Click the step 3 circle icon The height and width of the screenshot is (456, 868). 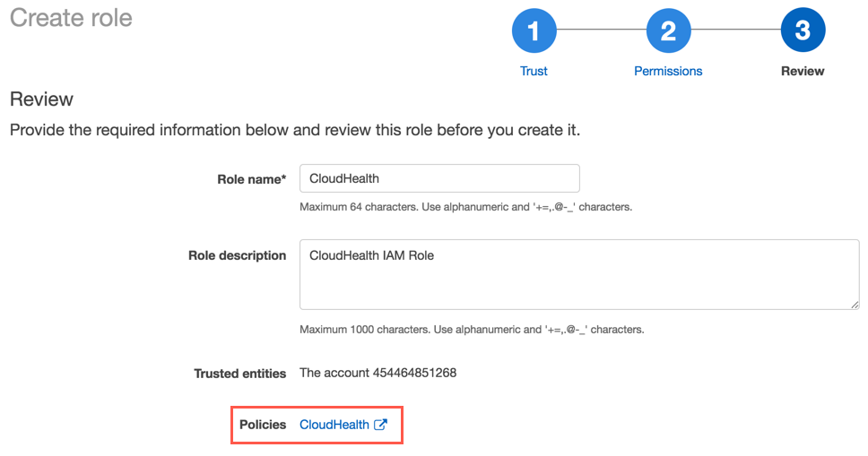[x=803, y=32]
